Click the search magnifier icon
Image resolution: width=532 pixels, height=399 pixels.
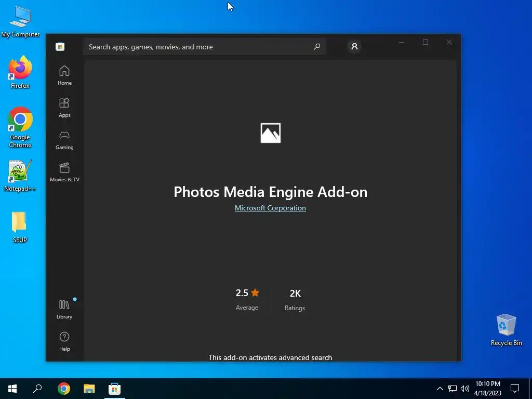click(317, 47)
